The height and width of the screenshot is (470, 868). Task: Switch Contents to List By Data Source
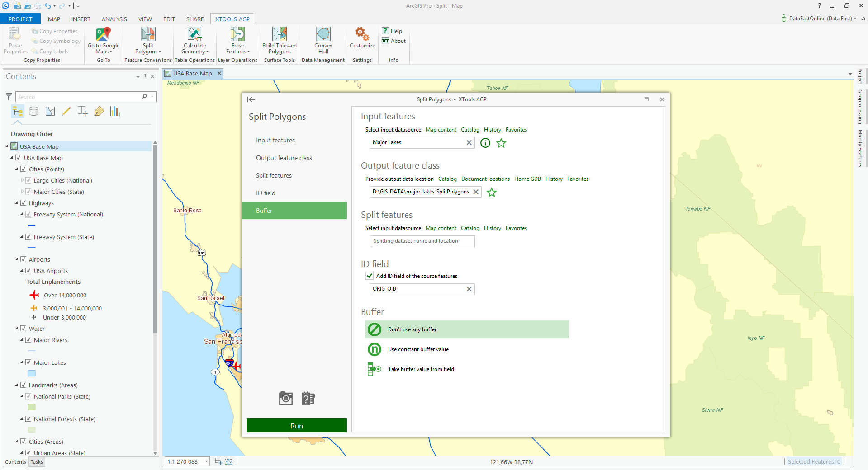pyautogui.click(x=34, y=111)
